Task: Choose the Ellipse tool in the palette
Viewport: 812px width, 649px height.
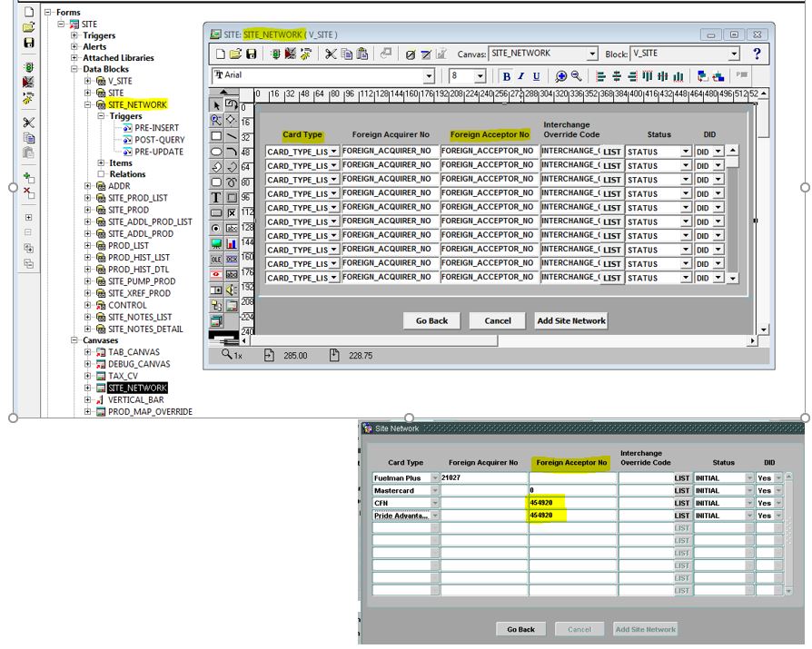Action: click(217, 152)
